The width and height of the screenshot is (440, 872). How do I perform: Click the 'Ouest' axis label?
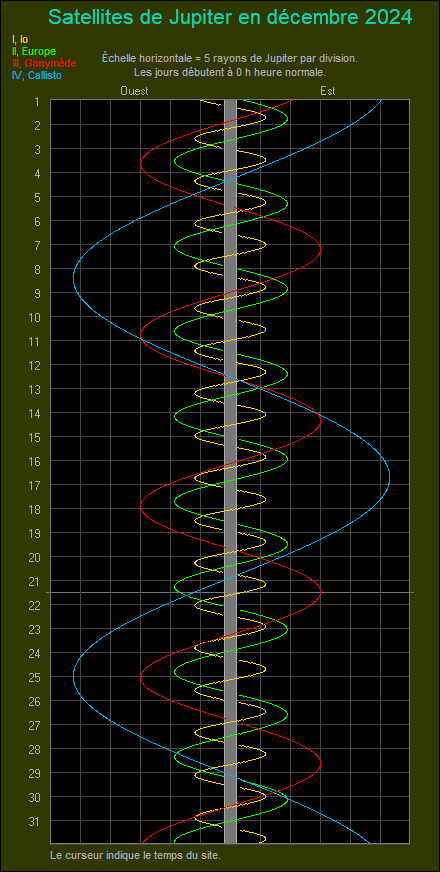coord(135,91)
